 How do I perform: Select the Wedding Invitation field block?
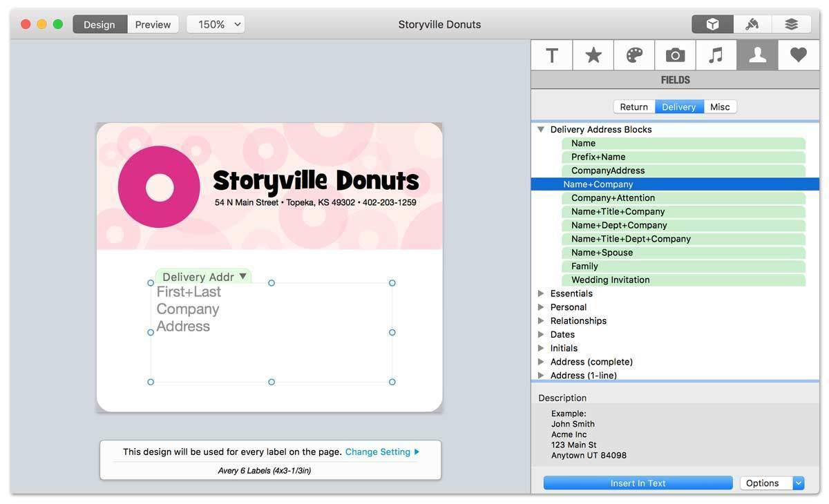pyautogui.click(x=683, y=280)
